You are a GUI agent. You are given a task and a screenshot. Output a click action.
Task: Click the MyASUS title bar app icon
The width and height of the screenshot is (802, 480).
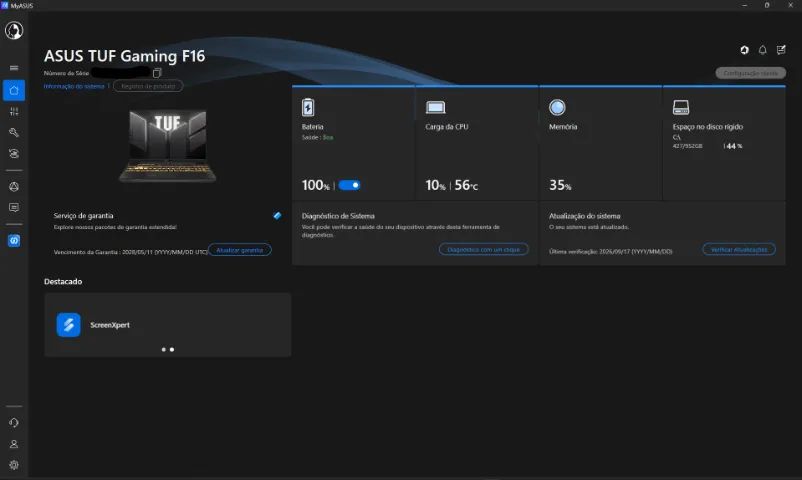tap(5, 5)
